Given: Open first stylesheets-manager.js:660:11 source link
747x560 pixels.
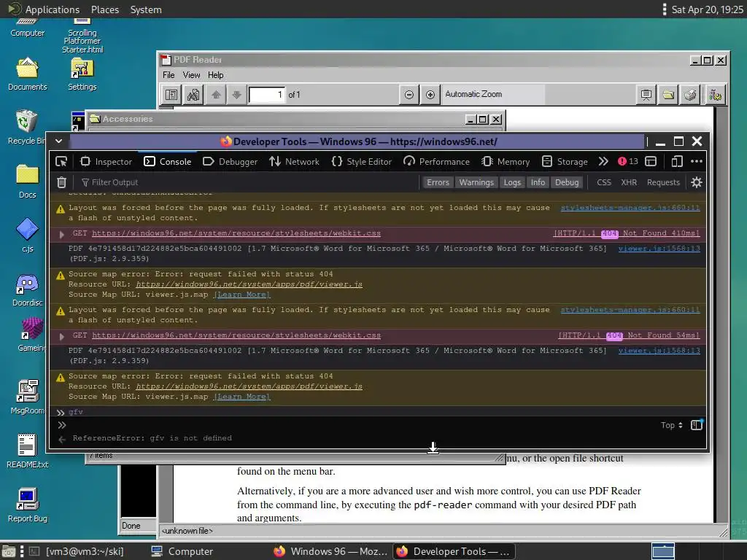Looking at the screenshot, I should point(630,208).
